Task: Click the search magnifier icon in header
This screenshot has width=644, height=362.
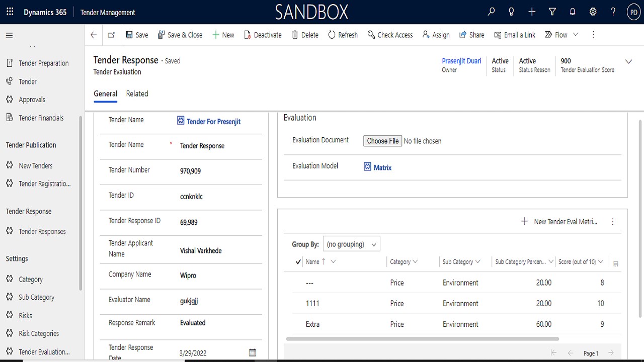Action: (x=492, y=12)
